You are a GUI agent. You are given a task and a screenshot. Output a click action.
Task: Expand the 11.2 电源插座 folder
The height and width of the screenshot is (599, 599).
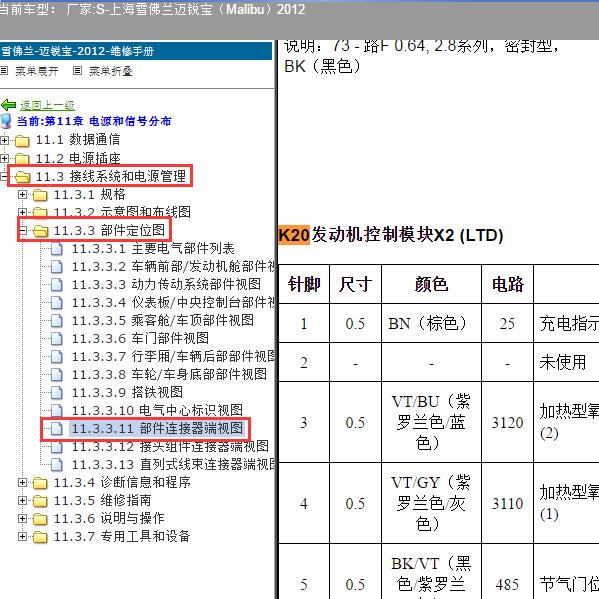pyautogui.click(x=4, y=158)
